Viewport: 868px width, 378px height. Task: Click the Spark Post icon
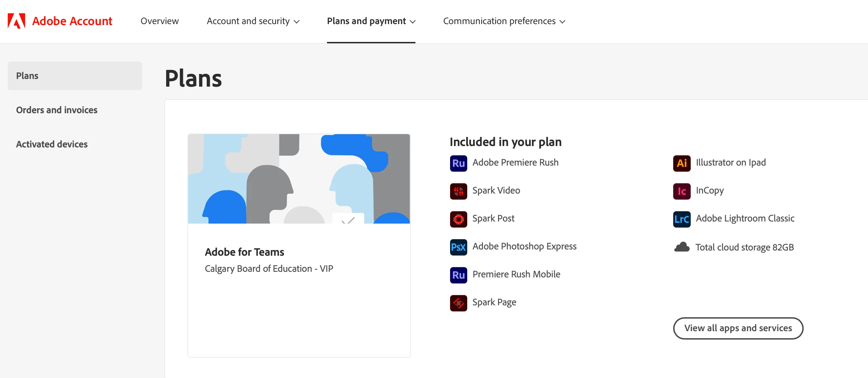tap(458, 219)
